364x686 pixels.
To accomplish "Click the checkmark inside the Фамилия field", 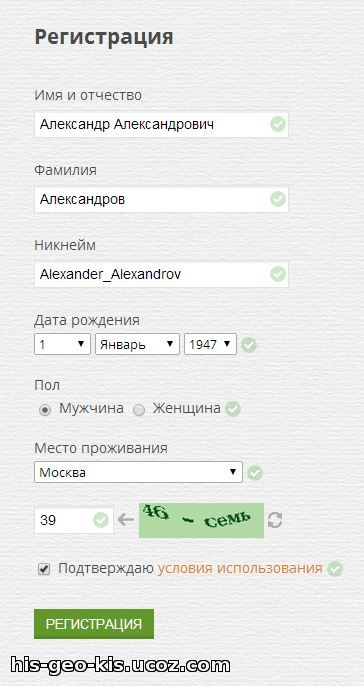I will point(278,200).
